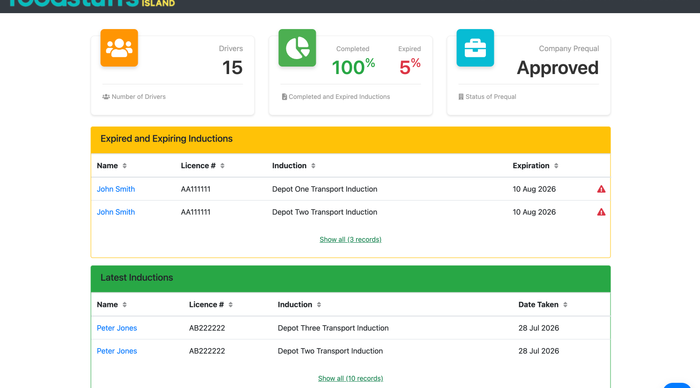Open John Smith link in Depot Two row

pos(116,212)
